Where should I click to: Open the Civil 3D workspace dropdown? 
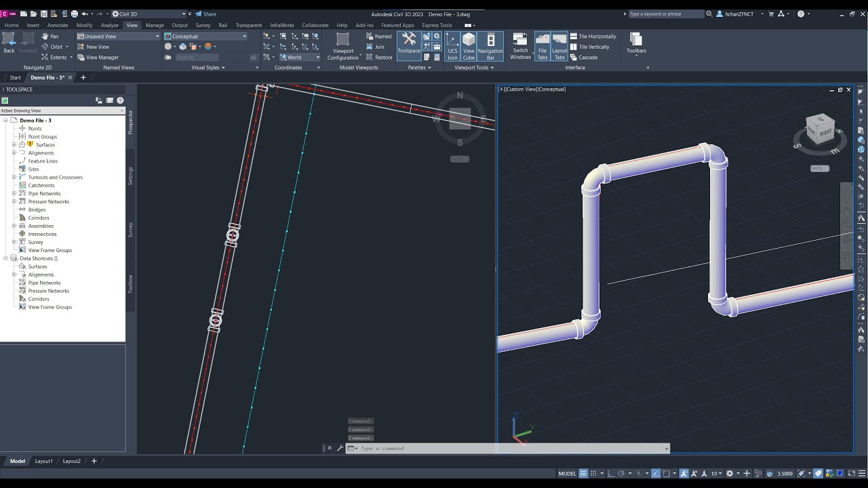point(149,14)
